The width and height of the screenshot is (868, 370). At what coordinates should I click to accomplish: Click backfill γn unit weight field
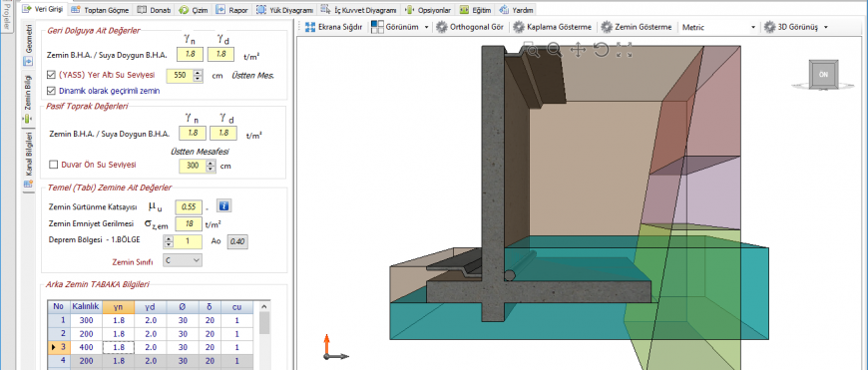coord(191,54)
